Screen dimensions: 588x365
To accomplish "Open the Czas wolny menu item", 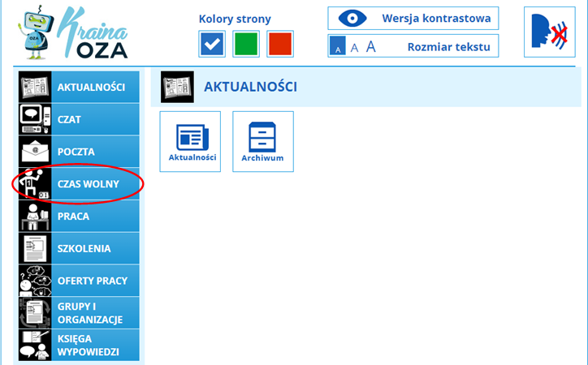I will tap(89, 184).
